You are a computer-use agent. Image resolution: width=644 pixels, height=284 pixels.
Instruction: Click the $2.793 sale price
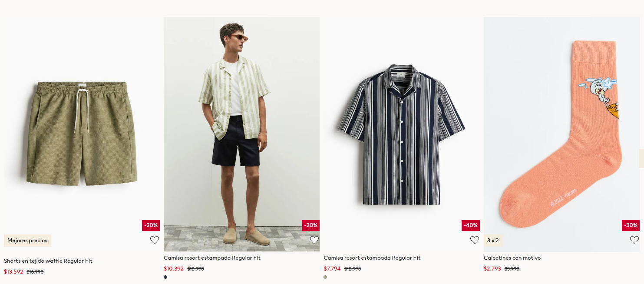click(x=492, y=269)
